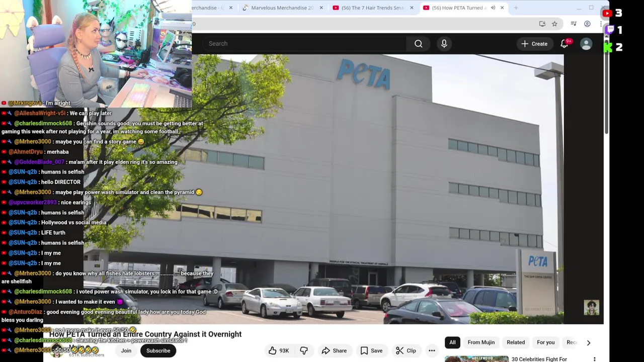The image size is (644, 362).
Task: Open a new browser tab
Action: (516, 8)
